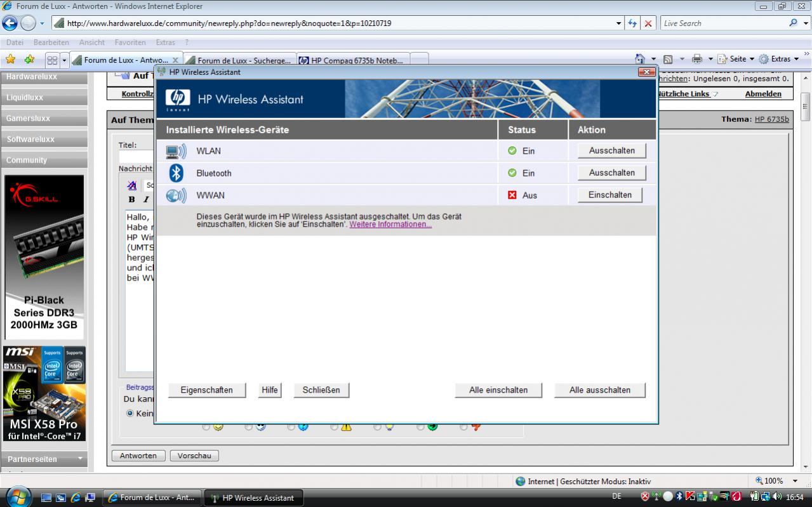Open the Favorites Center star
The image size is (812, 507).
click(x=11, y=59)
